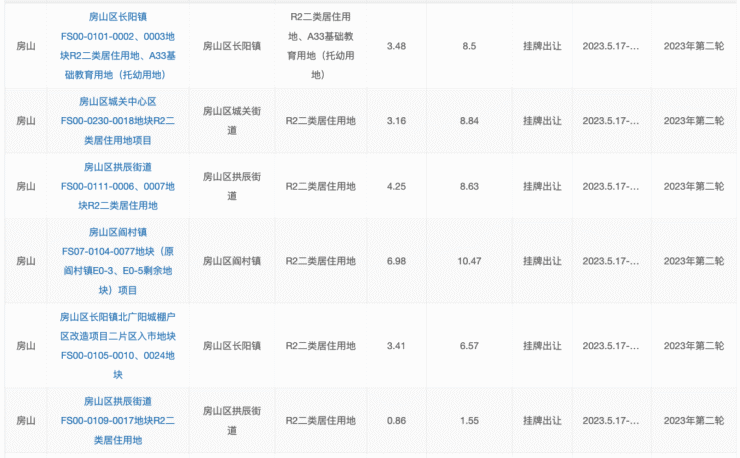Click the 8.84 value cell

(x=469, y=121)
